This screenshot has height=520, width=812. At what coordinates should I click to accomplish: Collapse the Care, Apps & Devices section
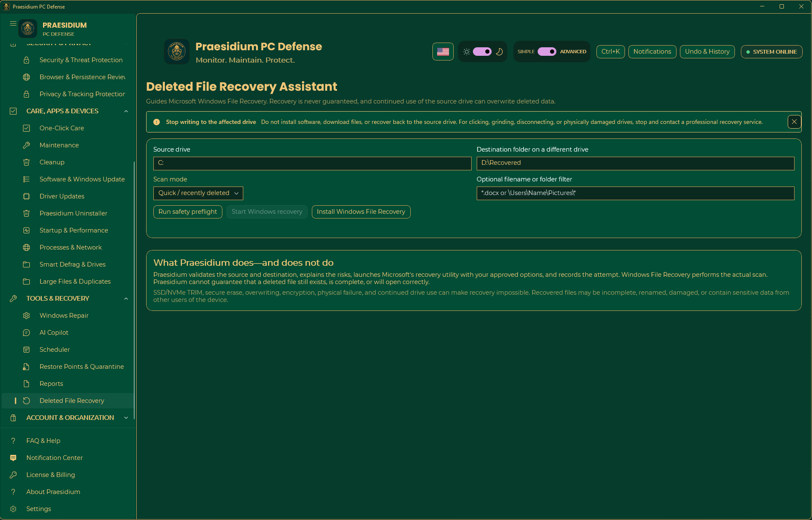[126, 111]
